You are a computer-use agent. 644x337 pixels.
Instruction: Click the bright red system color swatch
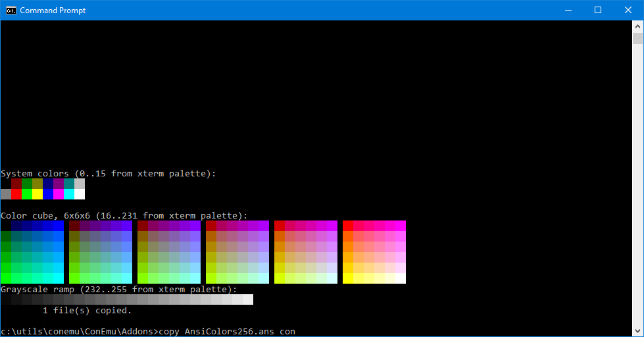click(x=16, y=194)
